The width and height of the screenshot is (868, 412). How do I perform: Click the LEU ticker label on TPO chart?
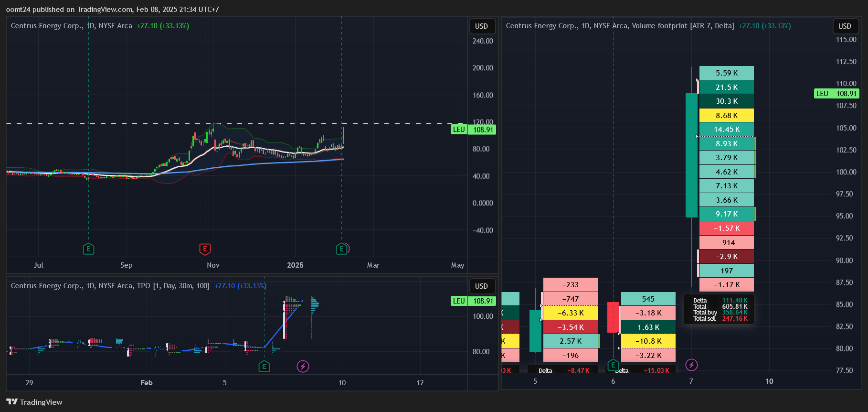459,301
